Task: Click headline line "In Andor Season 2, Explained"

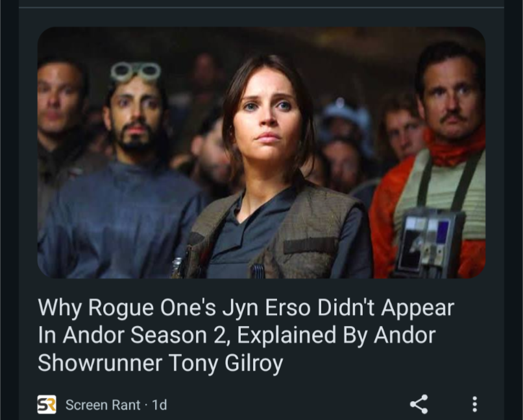Action: pos(187,334)
